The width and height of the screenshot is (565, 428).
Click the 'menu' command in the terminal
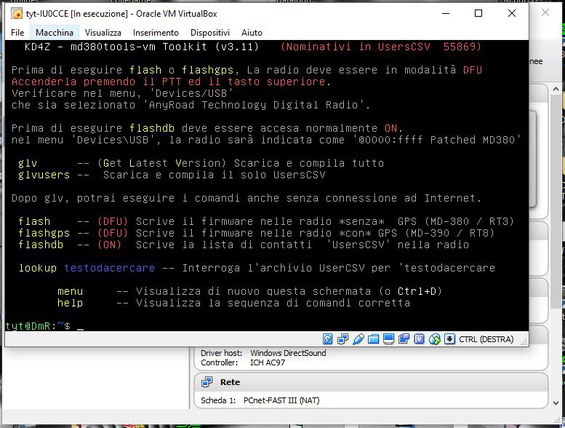[x=70, y=291]
